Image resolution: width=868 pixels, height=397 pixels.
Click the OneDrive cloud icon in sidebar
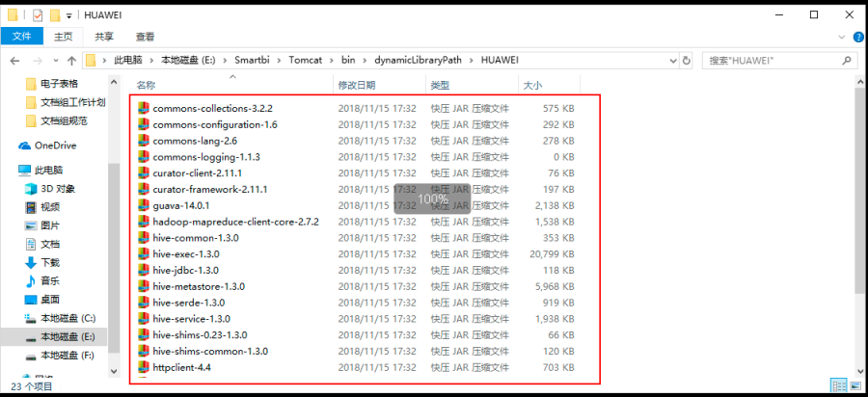point(24,146)
